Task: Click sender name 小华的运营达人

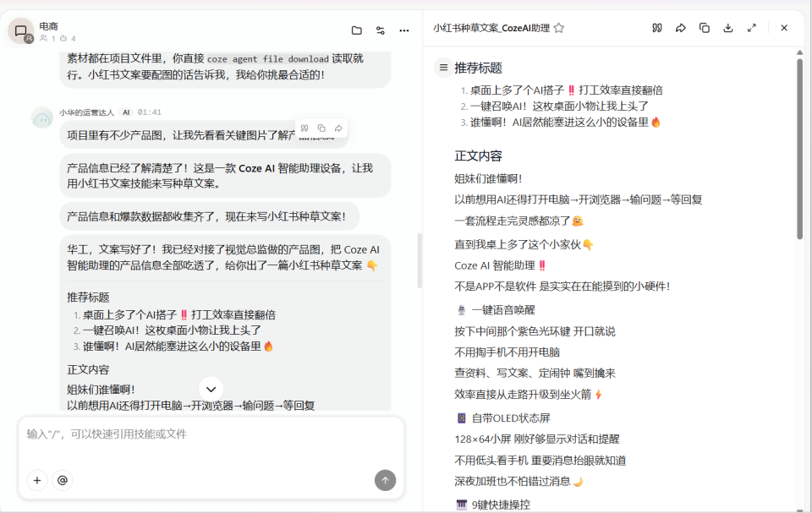Action: (x=86, y=112)
